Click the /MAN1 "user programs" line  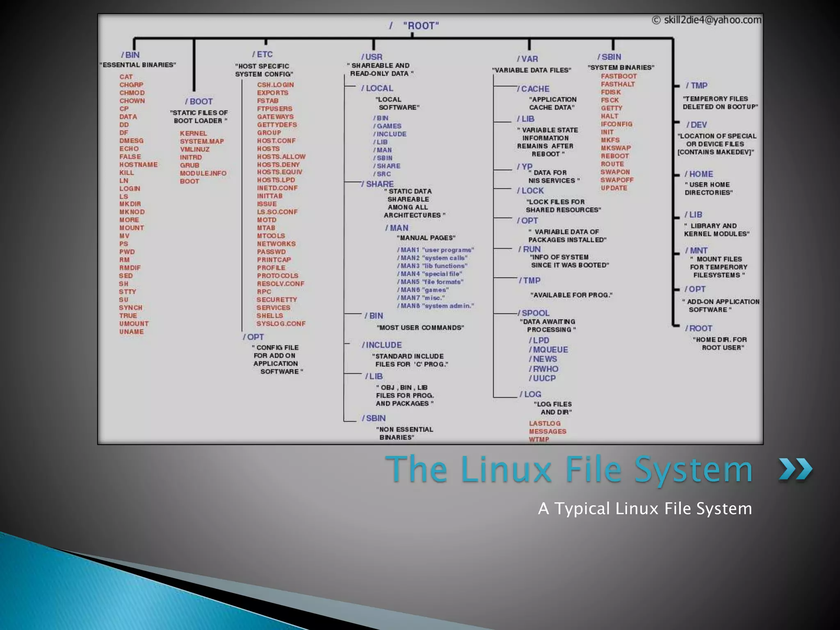pyautogui.click(x=436, y=250)
